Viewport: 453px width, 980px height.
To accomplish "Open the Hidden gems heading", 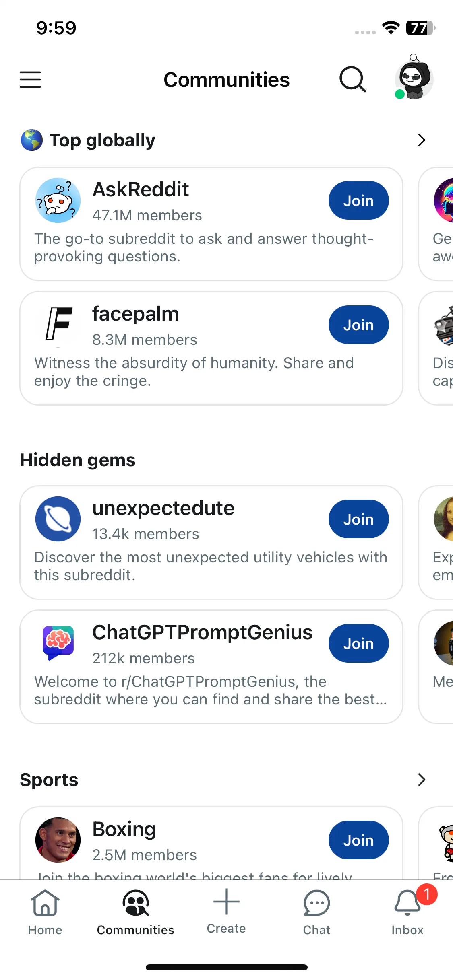I will click(x=78, y=460).
